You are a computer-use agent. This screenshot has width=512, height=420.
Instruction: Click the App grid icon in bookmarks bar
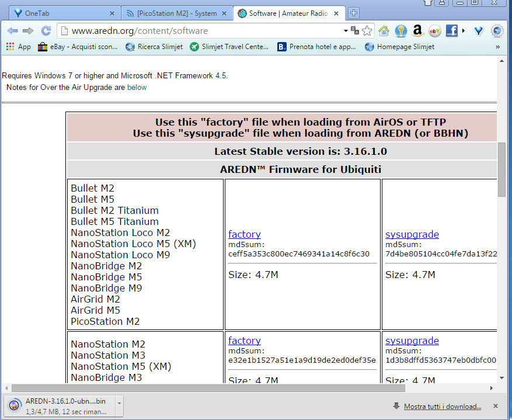10,47
